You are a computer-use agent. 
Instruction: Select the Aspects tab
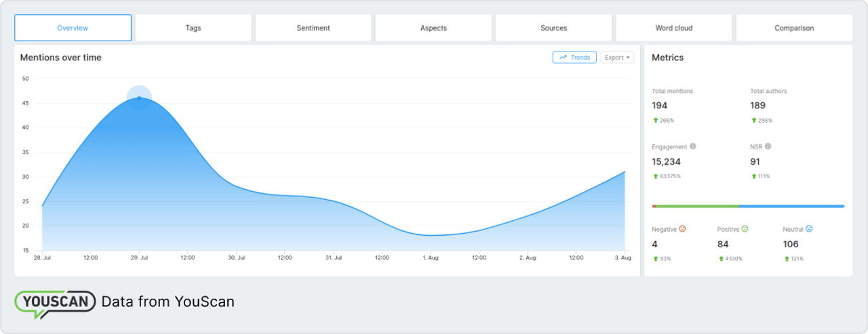(433, 28)
